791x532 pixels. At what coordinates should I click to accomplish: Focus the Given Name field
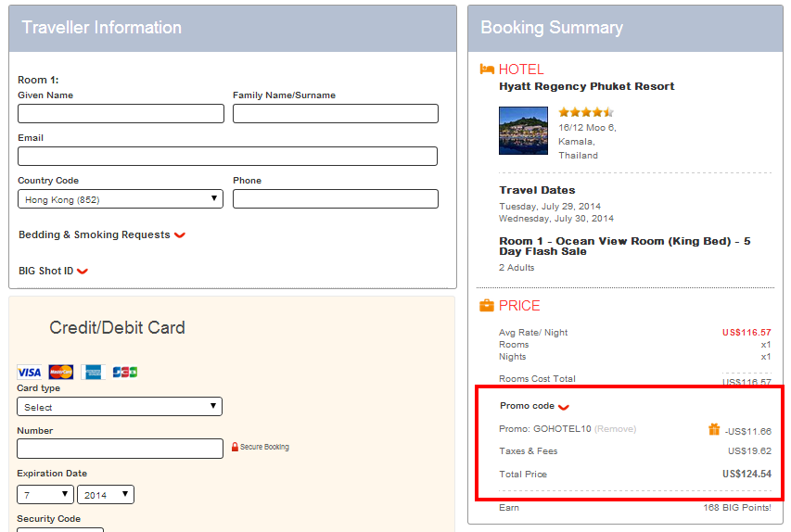121,113
